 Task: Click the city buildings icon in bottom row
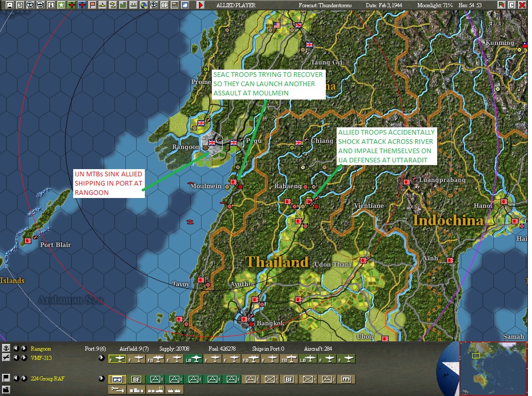click(137, 390)
